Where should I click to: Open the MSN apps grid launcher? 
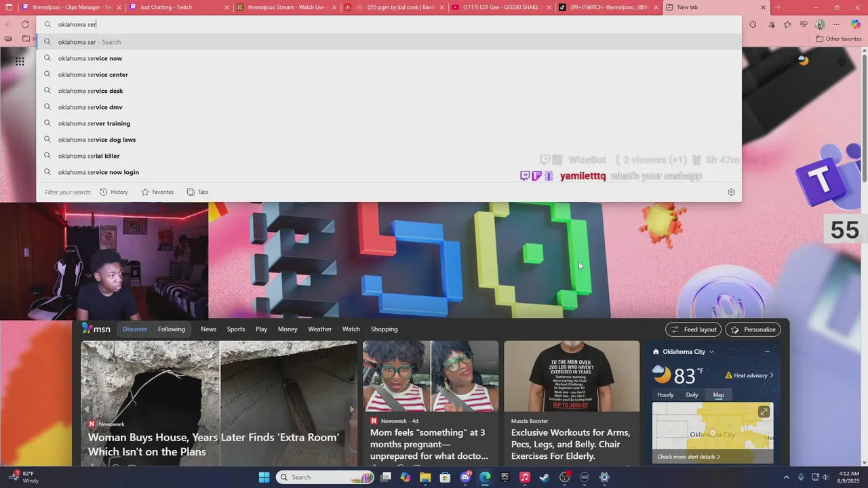(x=20, y=61)
